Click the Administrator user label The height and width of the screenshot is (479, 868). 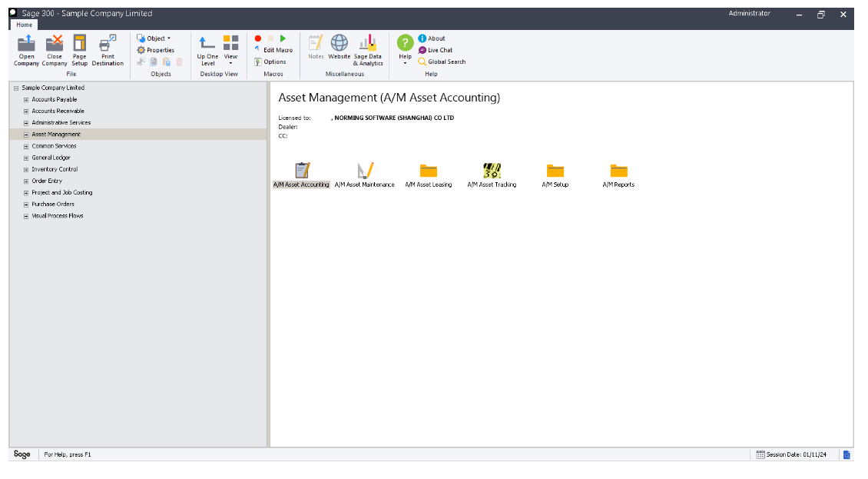pyautogui.click(x=749, y=13)
